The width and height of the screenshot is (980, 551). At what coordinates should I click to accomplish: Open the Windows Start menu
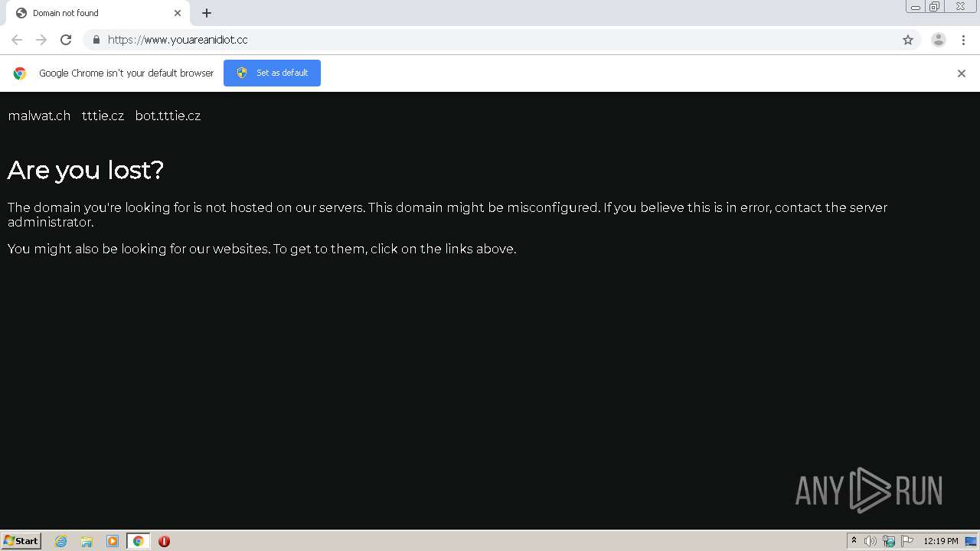21,541
